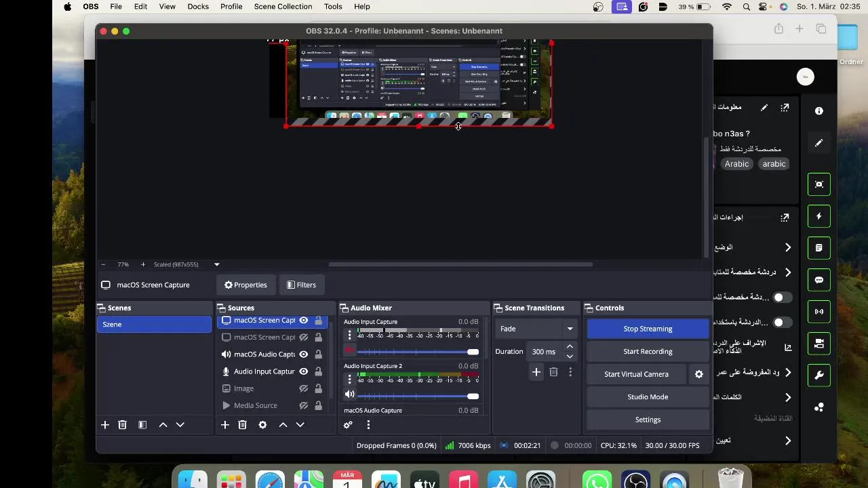
Task: Open transition properties three-dot icon
Action: tap(570, 372)
